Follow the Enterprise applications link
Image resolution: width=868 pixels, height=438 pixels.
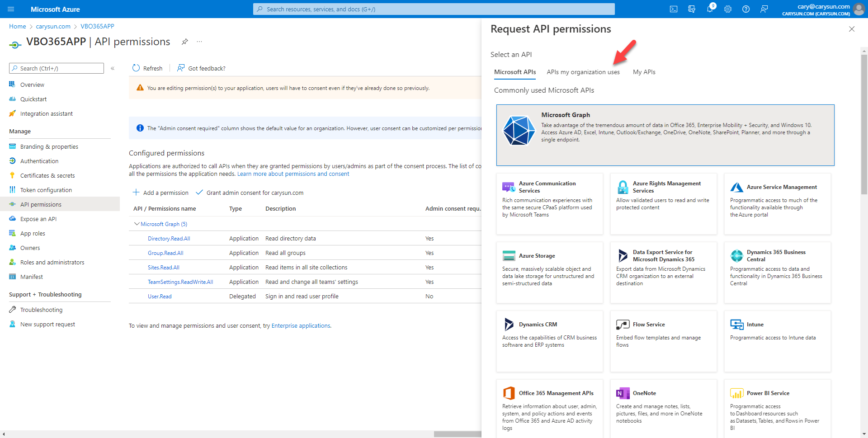[x=301, y=325]
